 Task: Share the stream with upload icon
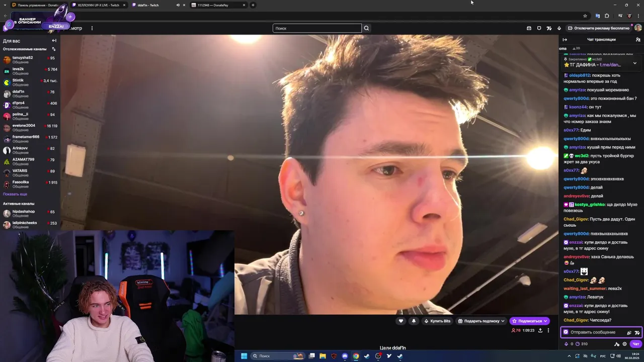(x=540, y=330)
